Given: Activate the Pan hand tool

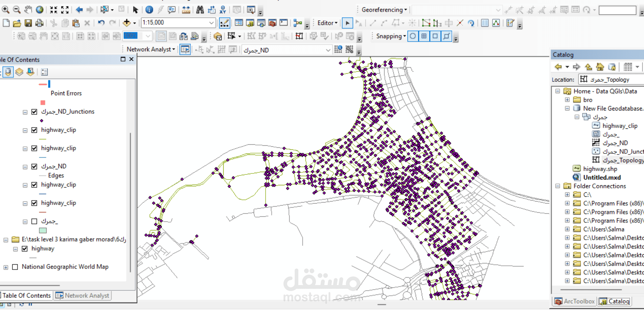Looking at the screenshot, I should pos(28,10).
